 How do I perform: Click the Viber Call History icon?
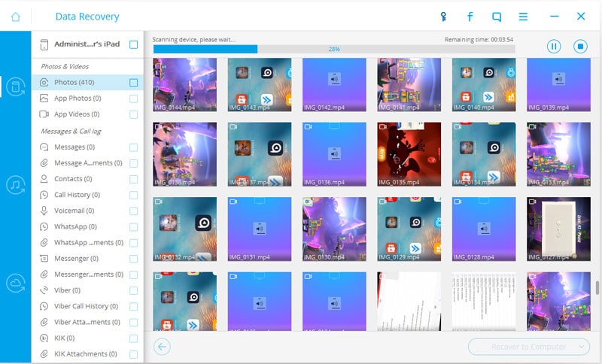coord(44,306)
